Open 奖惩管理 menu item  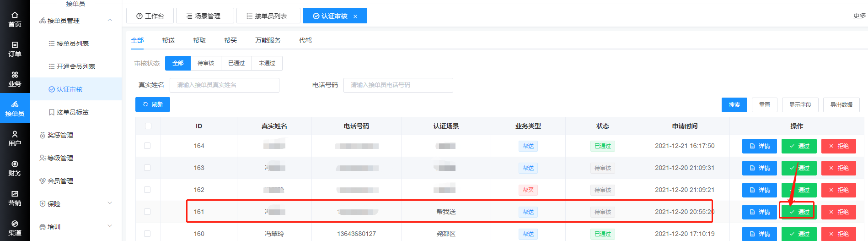pyautogui.click(x=60, y=135)
